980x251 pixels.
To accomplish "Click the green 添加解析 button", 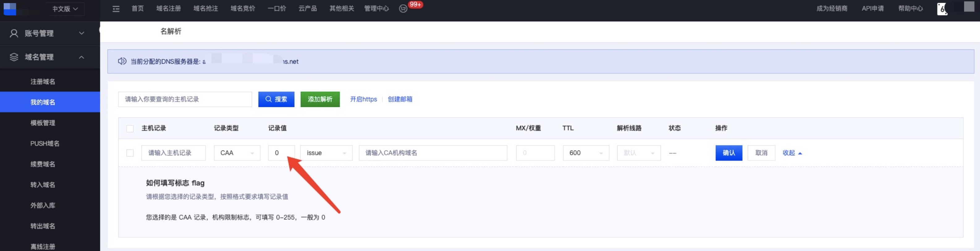I will point(319,100).
